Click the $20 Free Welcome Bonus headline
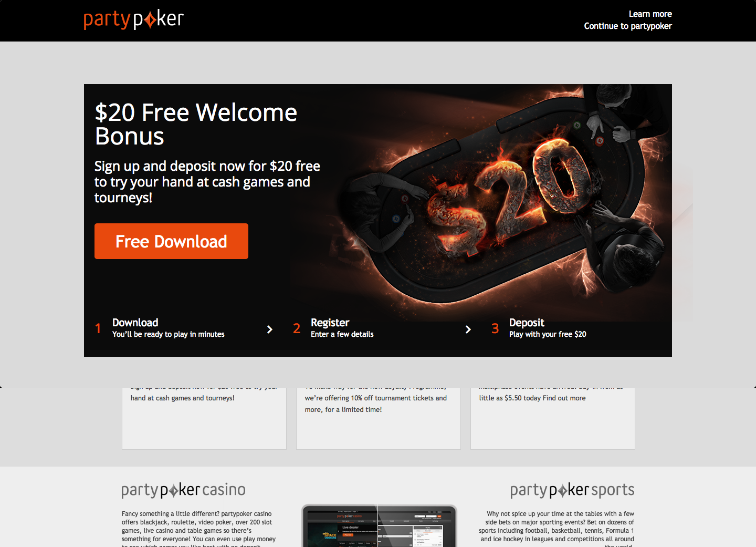This screenshot has height=547, width=756. pyautogui.click(x=196, y=124)
